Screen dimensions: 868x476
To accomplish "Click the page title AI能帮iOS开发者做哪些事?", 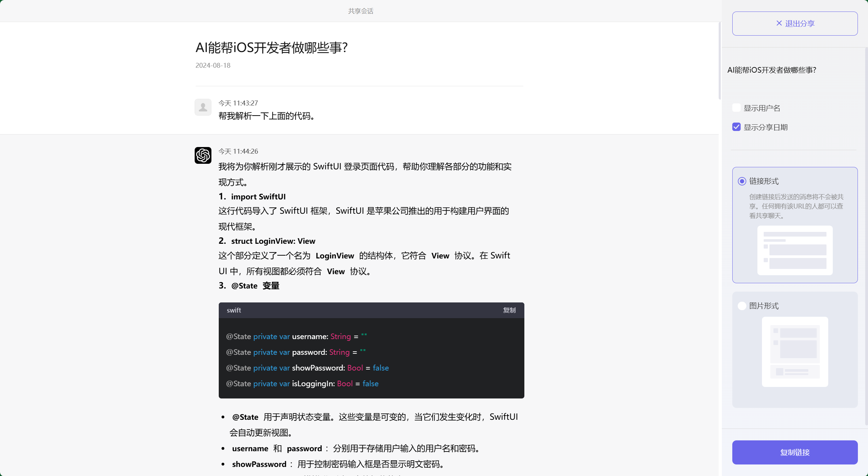I will pos(272,47).
